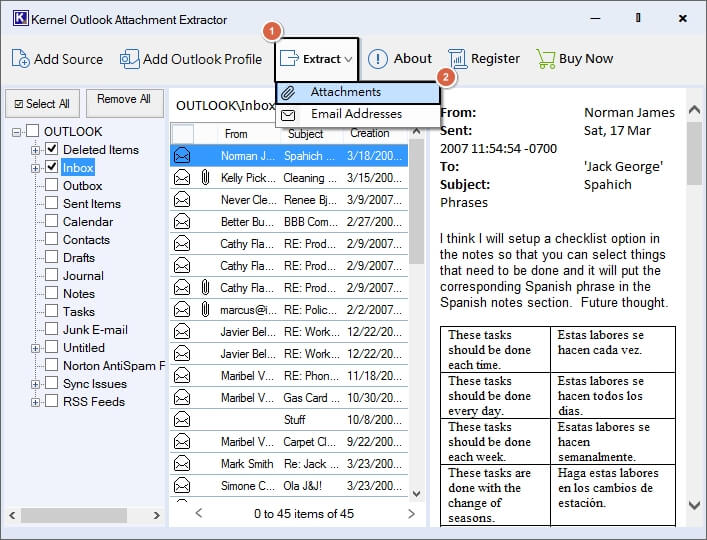Click envelope icon of Carpet Cl... email

tap(182, 441)
